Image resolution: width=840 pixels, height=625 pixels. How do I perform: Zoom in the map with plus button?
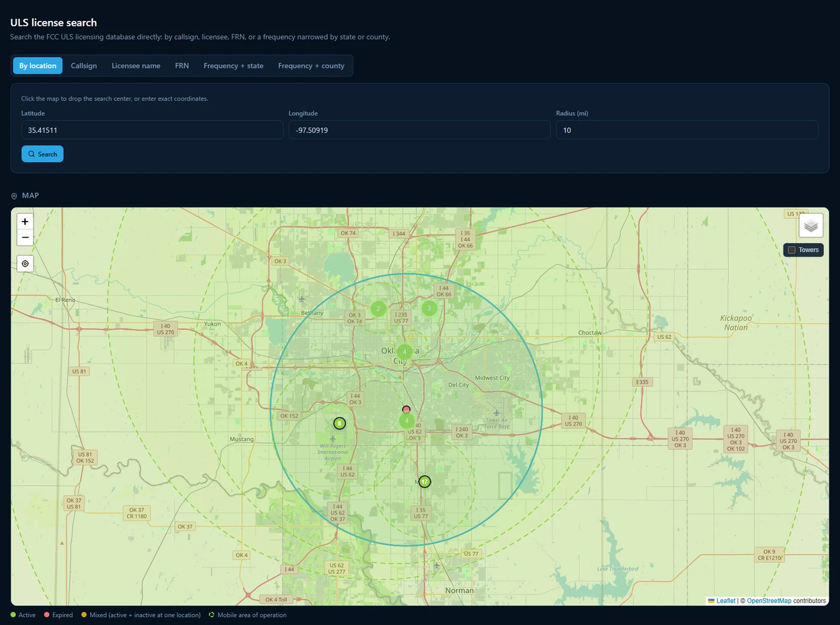click(x=25, y=222)
